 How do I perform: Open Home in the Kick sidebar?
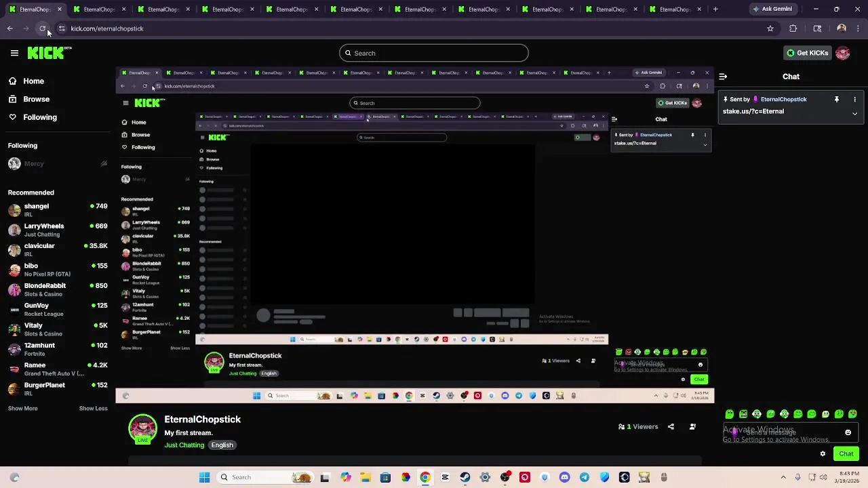point(26,81)
